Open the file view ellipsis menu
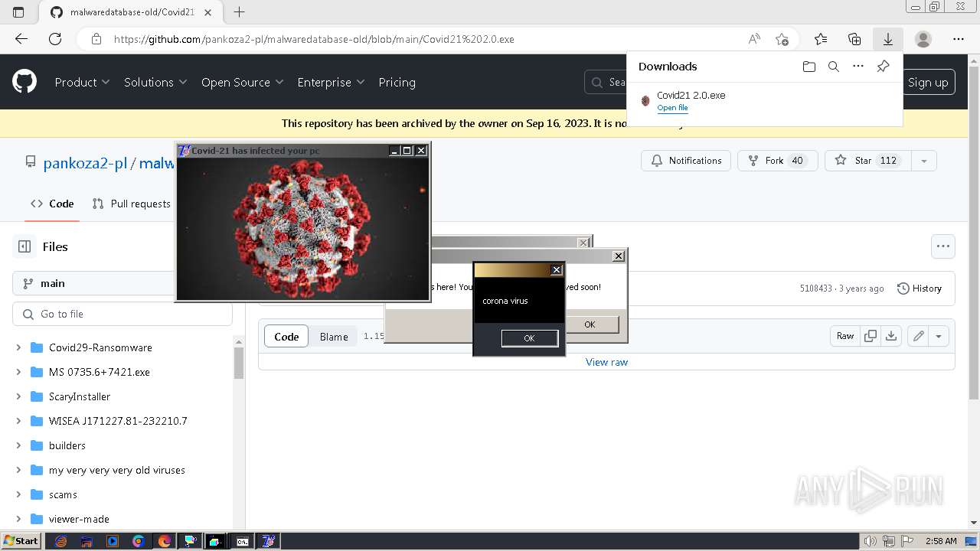Screen dimensions: 980x551 (x=943, y=246)
